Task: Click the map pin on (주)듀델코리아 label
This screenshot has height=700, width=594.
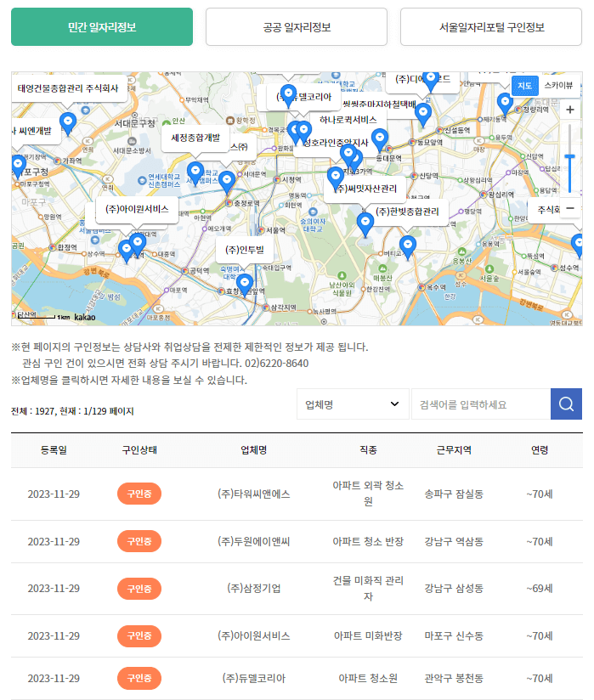Action: (x=288, y=95)
